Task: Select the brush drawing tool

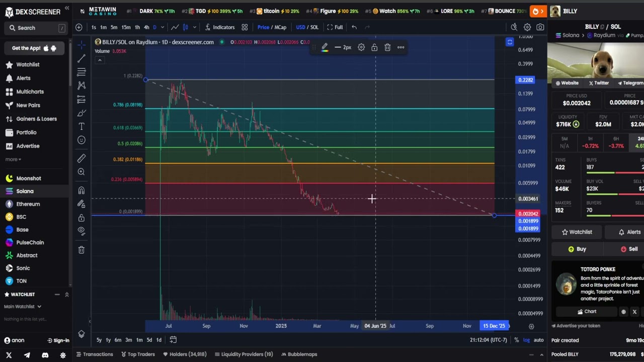Action: 82,113
